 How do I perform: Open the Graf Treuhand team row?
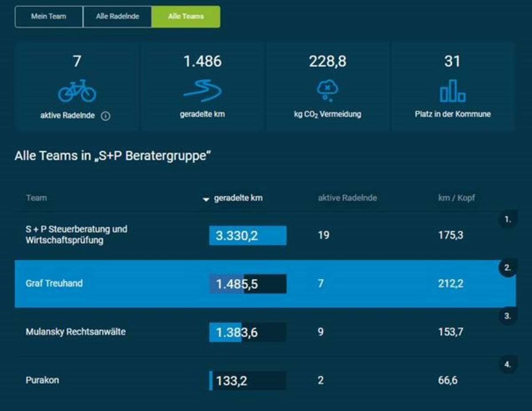(54, 284)
